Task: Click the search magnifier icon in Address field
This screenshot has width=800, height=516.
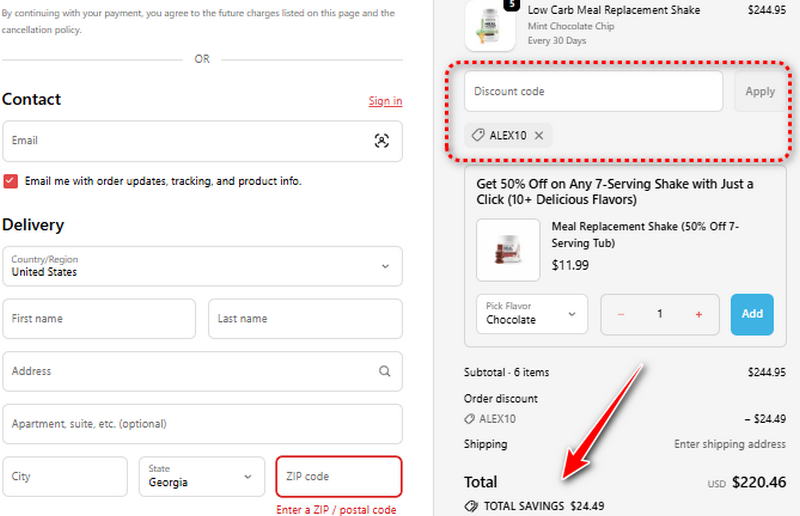Action: pyautogui.click(x=385, y=371)
